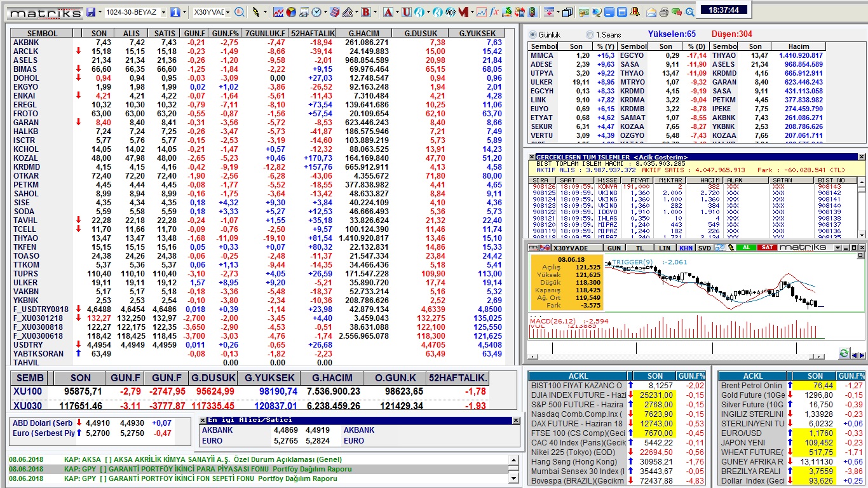Click the red letter M icon
Viewport: 868px width, 488px height.
(464, 12)
